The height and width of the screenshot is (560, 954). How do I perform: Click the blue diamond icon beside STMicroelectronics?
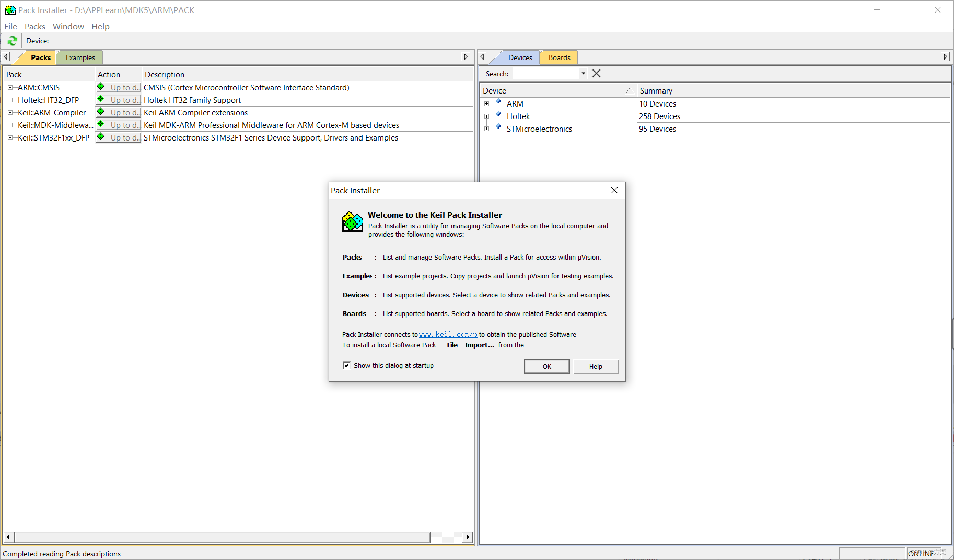click(x=498, y=127)
